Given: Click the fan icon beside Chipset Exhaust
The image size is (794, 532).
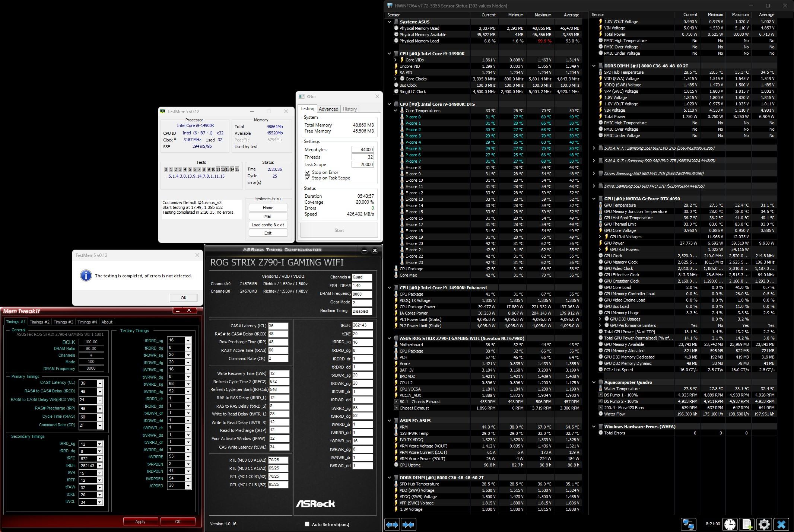Looking at the screenshot, I should 396,408.
